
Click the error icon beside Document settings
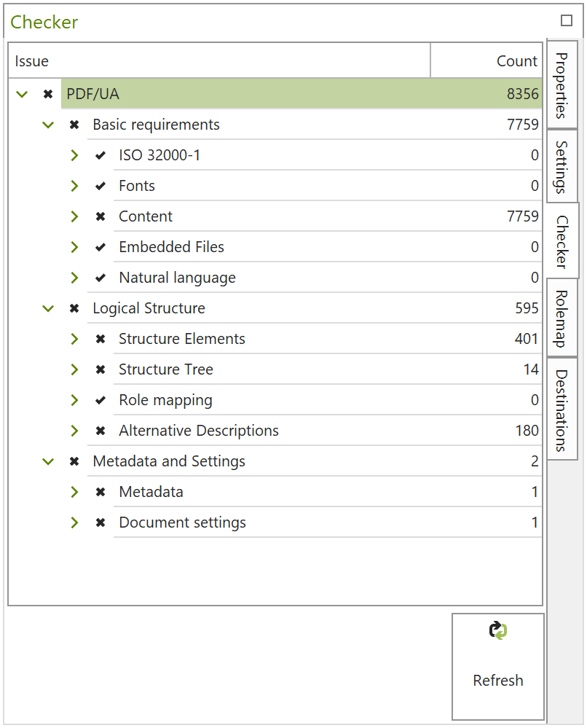coord(100,522)
